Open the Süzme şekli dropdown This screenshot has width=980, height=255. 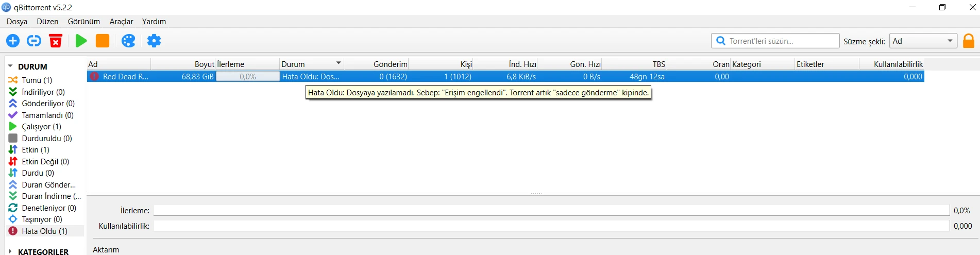pos(923,41)
